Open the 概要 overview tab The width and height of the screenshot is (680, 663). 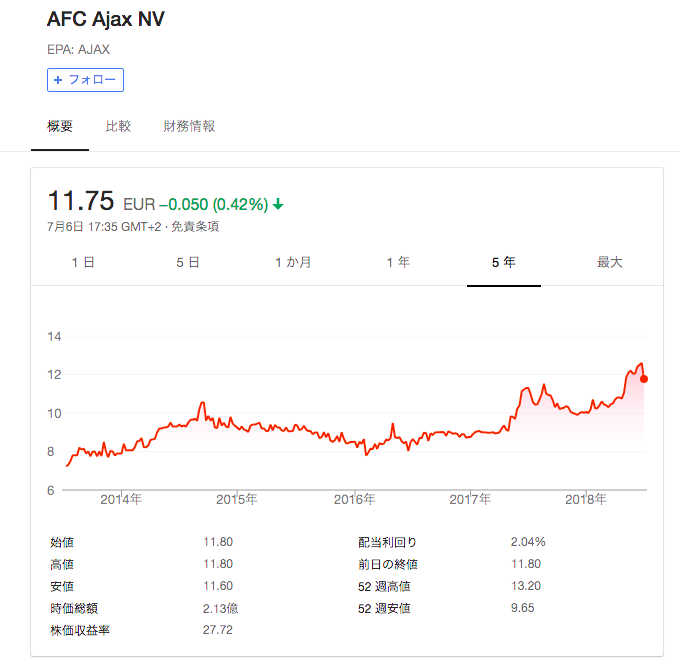(60, 126)
